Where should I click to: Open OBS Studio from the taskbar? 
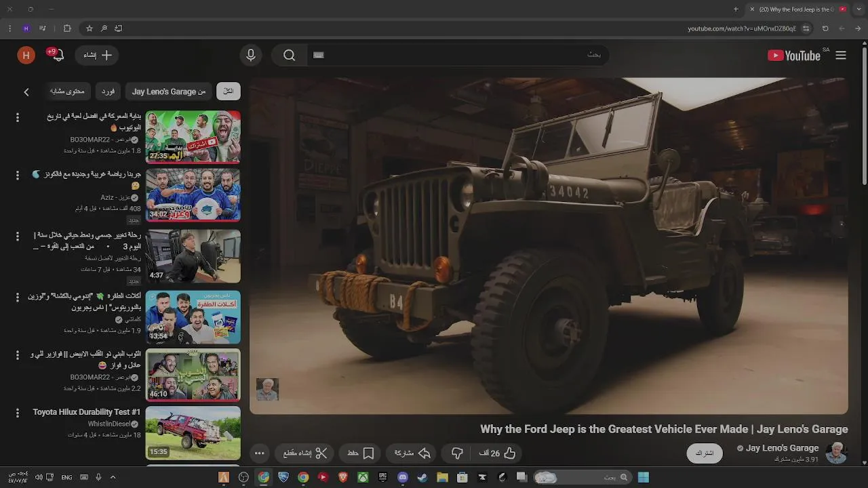(x=243, y=477)
